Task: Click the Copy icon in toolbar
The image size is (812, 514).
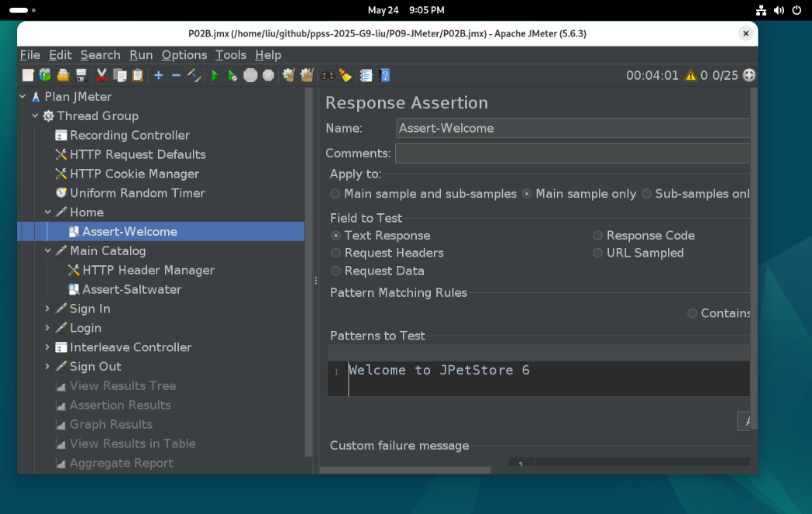Action: 119,76
